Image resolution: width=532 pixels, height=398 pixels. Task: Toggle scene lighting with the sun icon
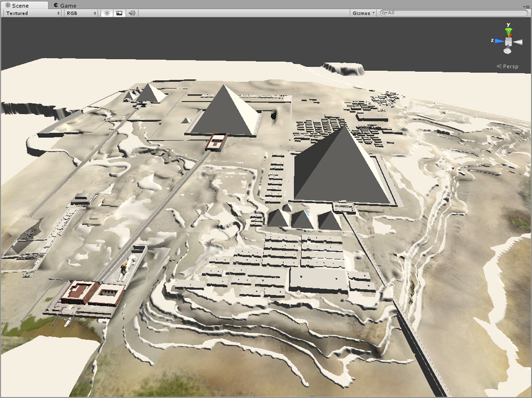pyautogui.click(x=106, y=13)
